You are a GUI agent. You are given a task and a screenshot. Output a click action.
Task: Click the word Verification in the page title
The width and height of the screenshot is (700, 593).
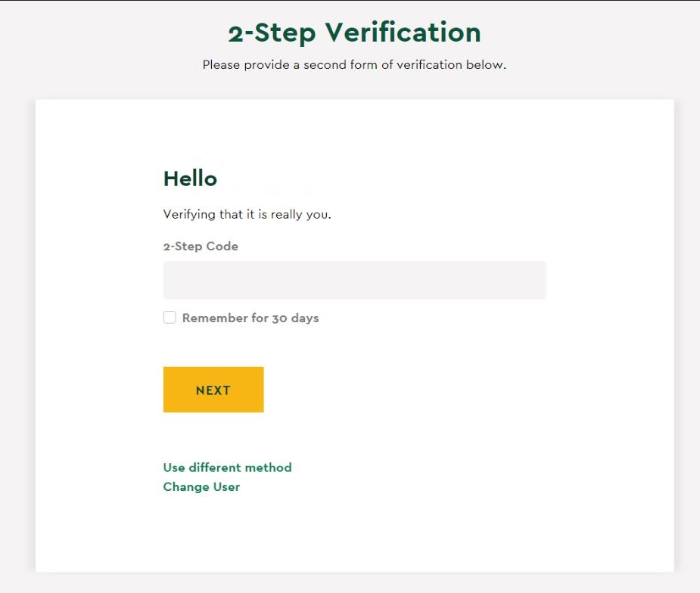(403, 33)
